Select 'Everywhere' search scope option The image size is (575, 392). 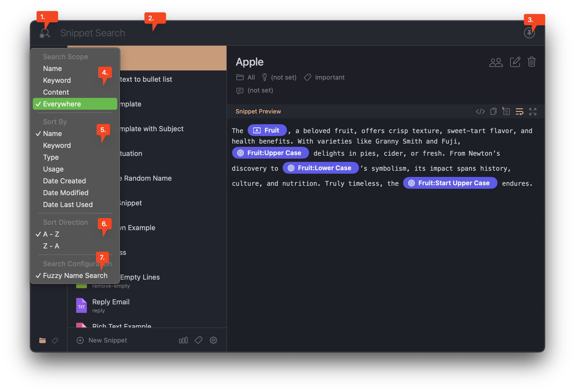75,104
